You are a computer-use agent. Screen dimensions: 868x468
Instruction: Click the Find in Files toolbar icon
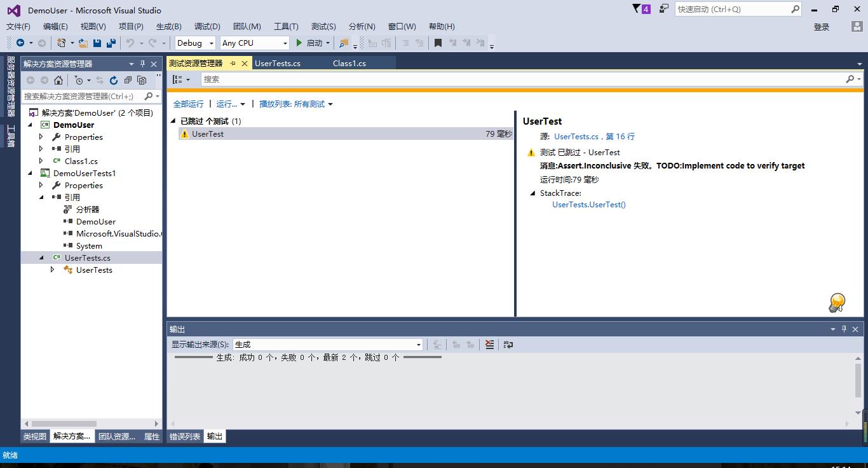click(x=344, y=43)
